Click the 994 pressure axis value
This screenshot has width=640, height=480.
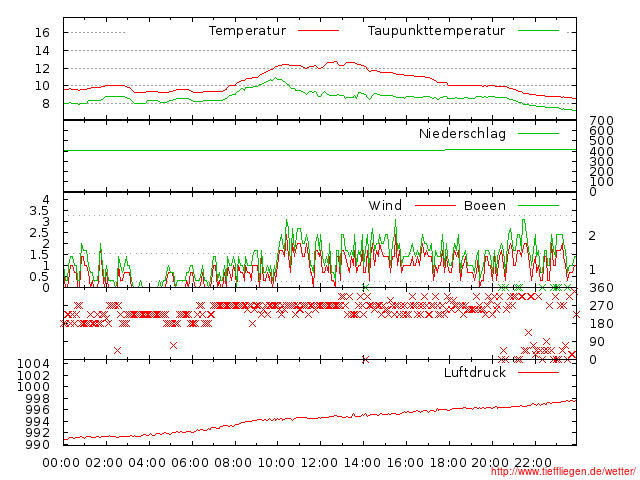pyautogui.click(x=38, y=422)
